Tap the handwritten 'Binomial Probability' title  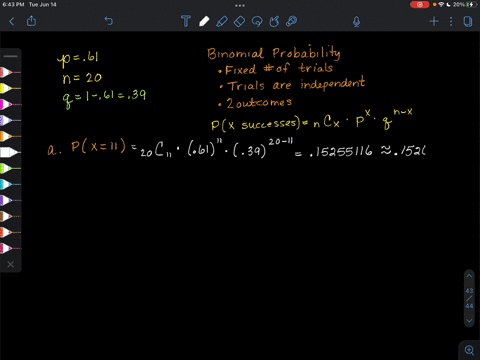click(x=273, y=53)
